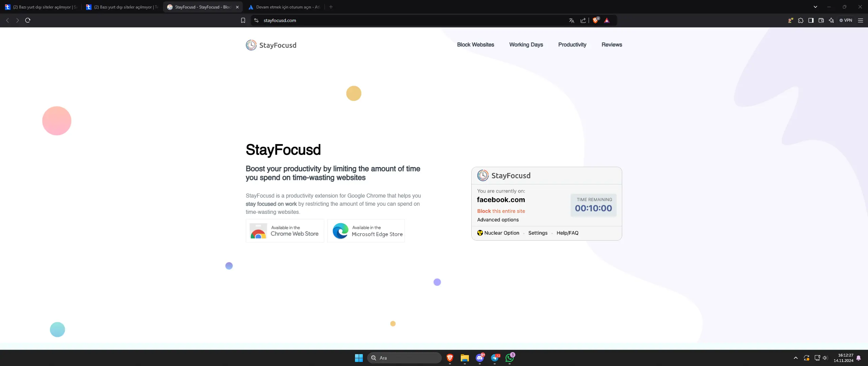The image size is (868, 366).
Task: Open the extensions puzzle icon
Action: [801, 20]
